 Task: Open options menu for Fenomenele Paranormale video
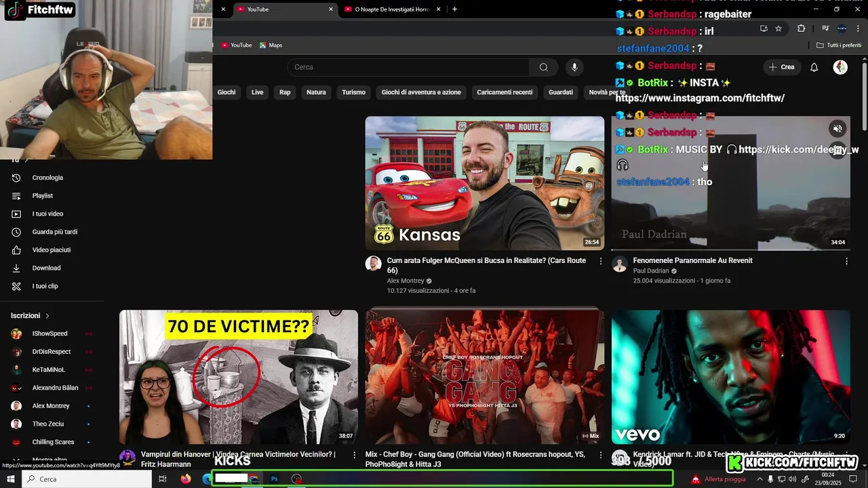coord(846,261)
